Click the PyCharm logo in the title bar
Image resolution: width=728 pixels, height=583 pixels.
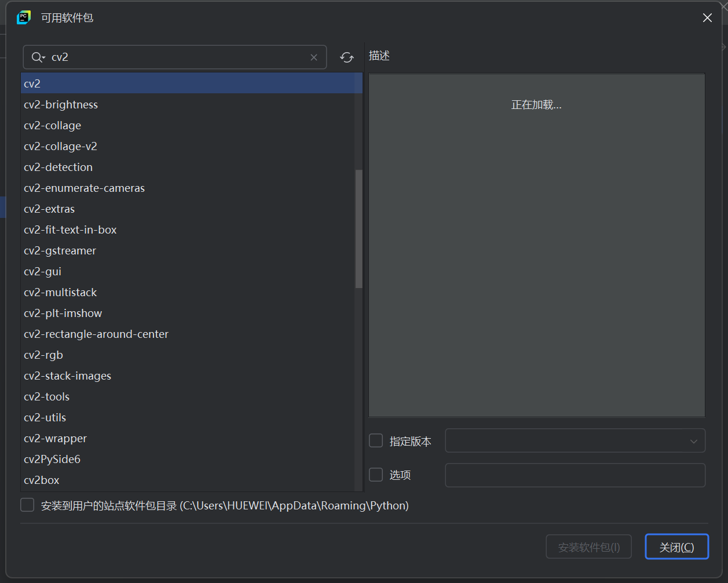pyautogui.click(x=23, y=17)
